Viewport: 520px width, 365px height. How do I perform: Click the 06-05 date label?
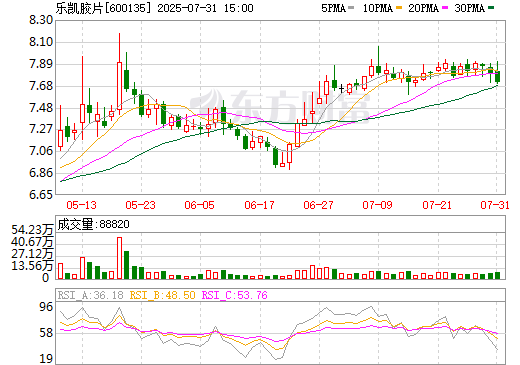click(x=200, y=205)
